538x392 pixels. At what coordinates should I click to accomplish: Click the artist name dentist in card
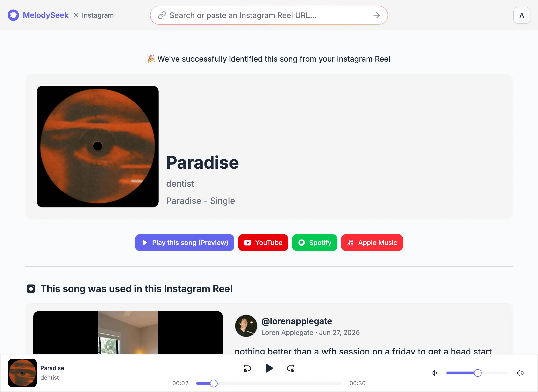pyautogui.click(x=180, y=184)
